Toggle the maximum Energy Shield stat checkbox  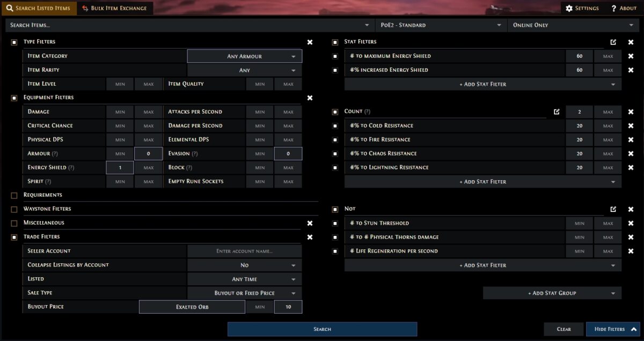pyautogui.click(x=335, y=56)
